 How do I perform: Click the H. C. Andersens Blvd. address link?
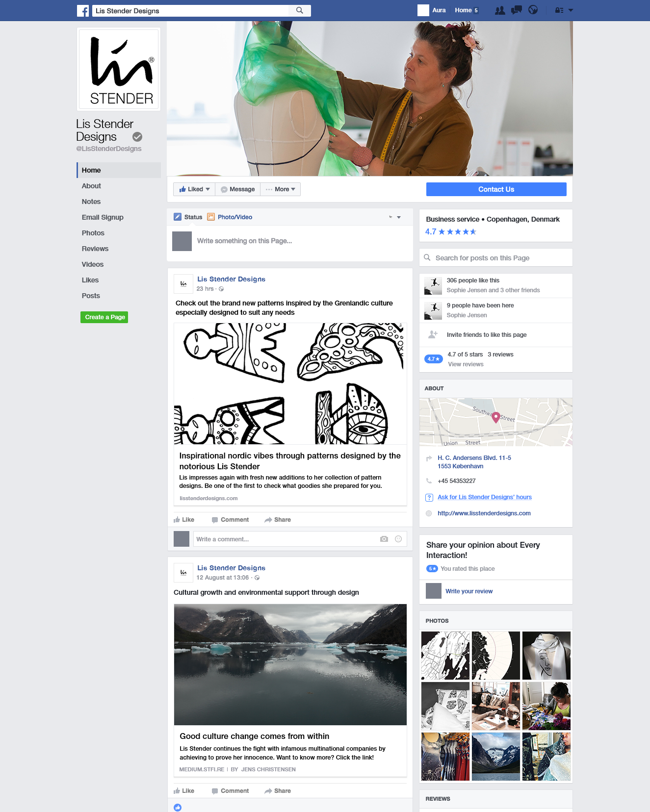click(x=474, y=462)
